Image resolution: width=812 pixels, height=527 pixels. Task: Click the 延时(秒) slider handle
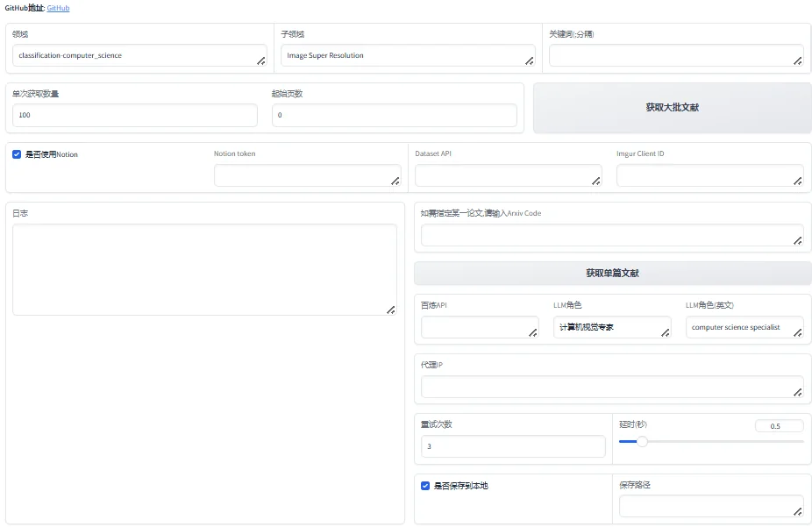[642, 442]
